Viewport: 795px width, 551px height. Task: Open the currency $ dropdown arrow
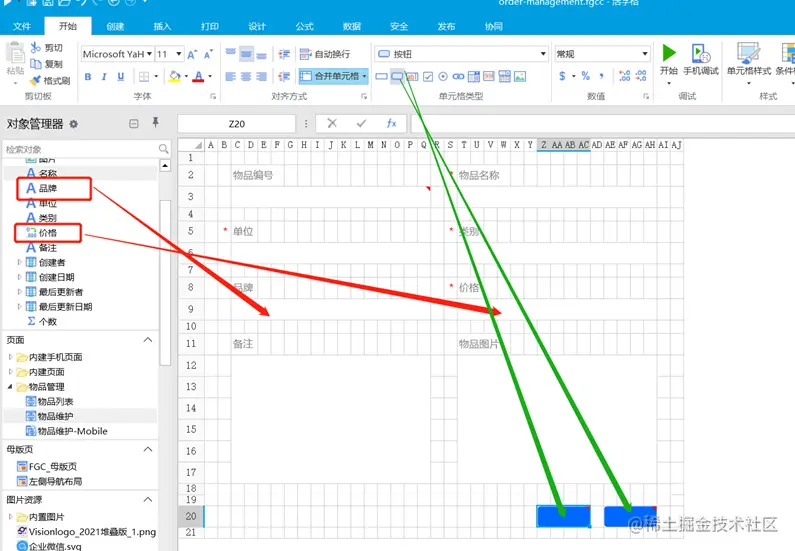[573, 76]
